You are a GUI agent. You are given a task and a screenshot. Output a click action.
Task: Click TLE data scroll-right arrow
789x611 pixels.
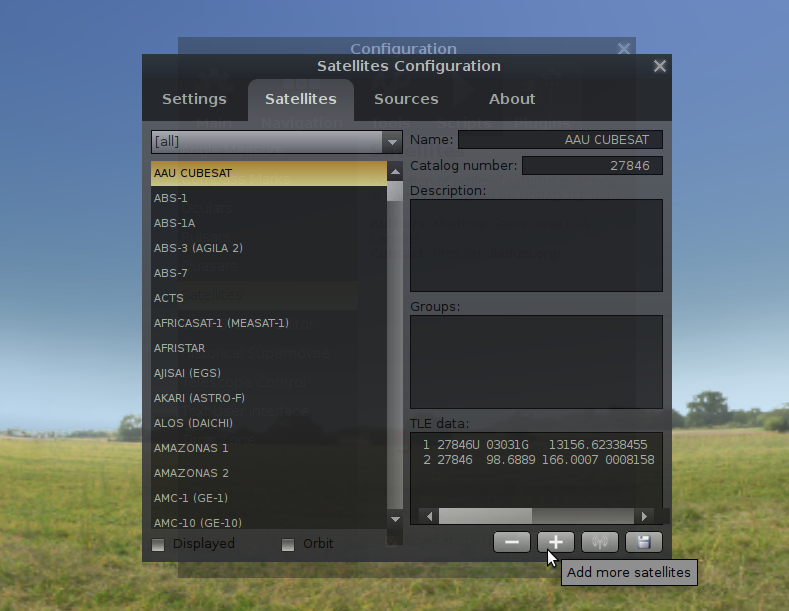pyautogui.click(x=645, y=516)
